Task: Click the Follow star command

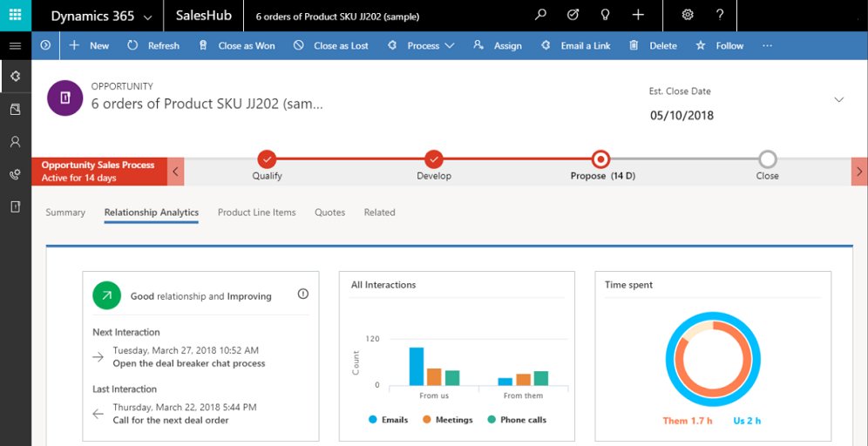Action: coord(720,46)
